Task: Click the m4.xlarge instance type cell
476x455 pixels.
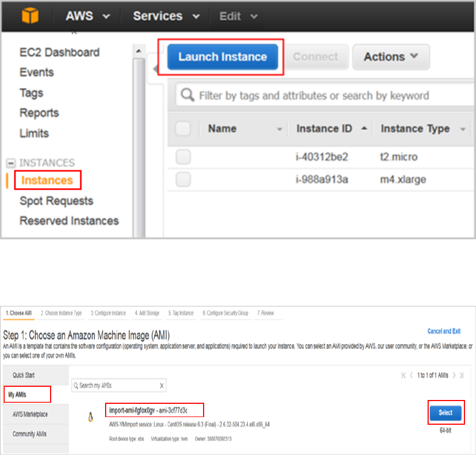Action: [403, 179]
